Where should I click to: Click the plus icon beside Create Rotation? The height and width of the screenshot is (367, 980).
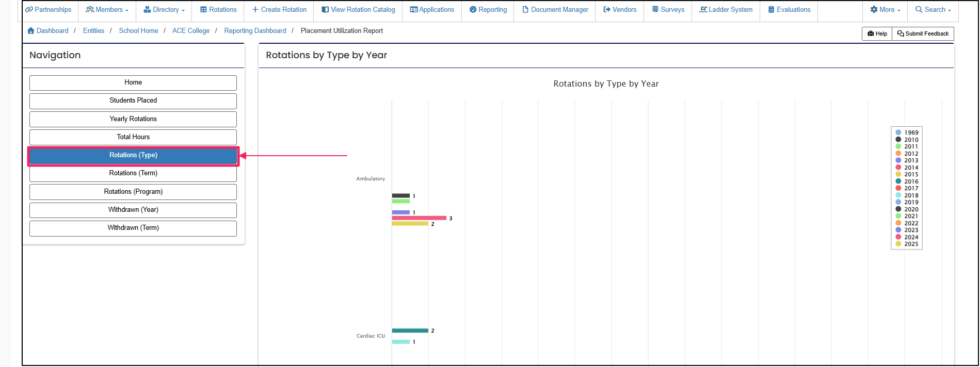coord(255,10)
